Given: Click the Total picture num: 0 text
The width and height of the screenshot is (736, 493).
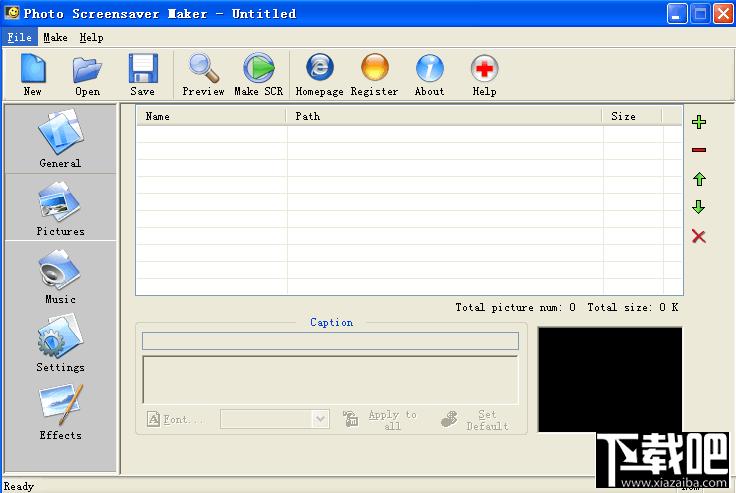Looking at the screenshot, I should coord(515,308).
